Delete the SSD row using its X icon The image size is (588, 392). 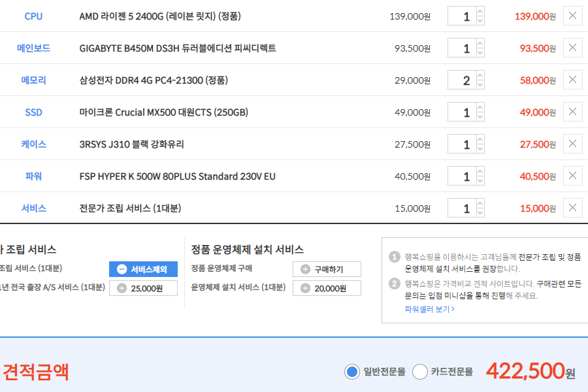pos(572,112)
